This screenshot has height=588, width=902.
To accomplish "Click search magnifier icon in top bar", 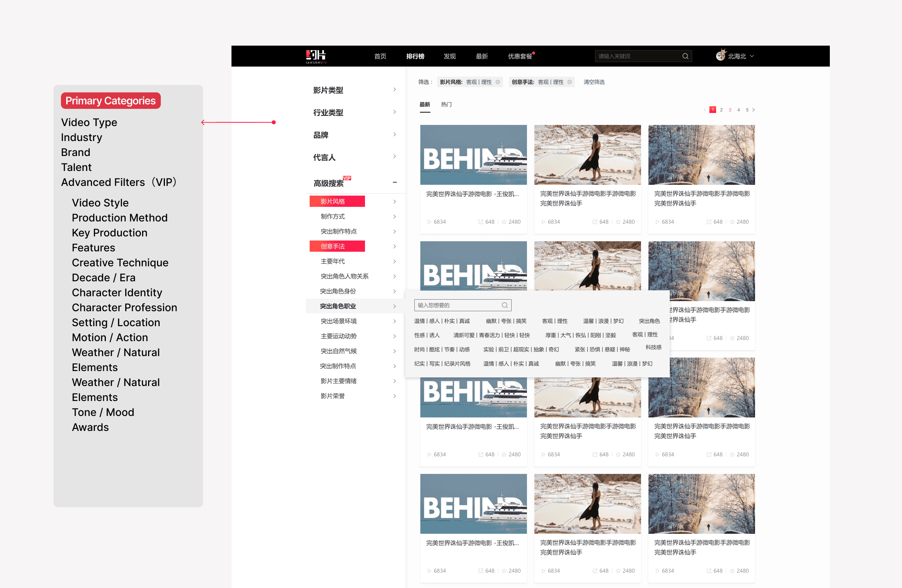I will tap(685, 56).
